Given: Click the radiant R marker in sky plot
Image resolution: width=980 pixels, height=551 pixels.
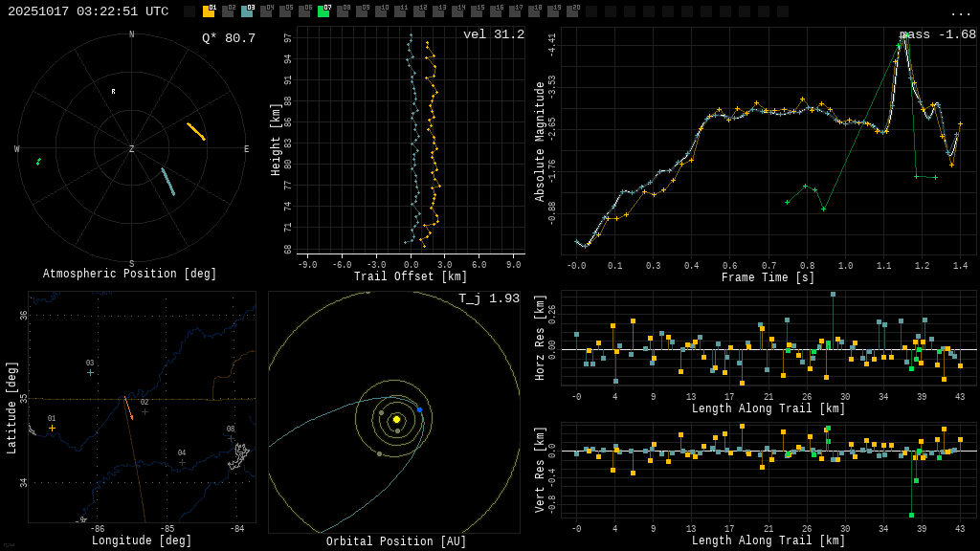Looking at the screenshot, I should pos(113,92).
